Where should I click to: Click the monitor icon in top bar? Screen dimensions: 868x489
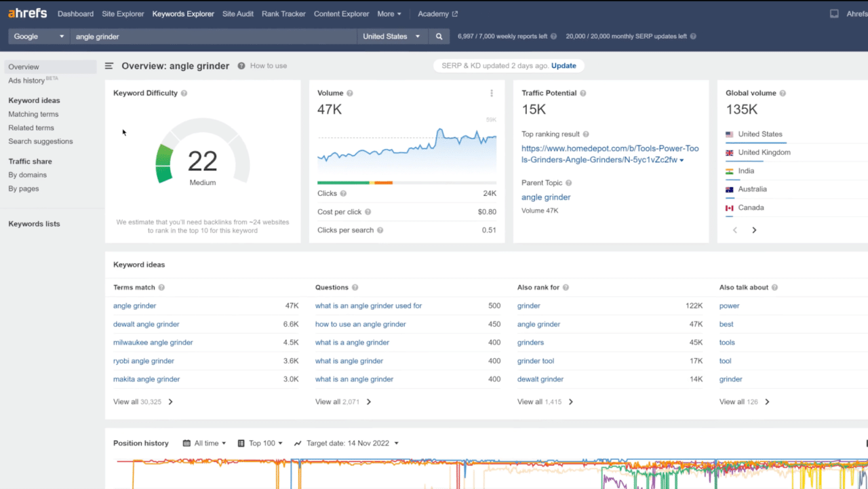[834, 14]
